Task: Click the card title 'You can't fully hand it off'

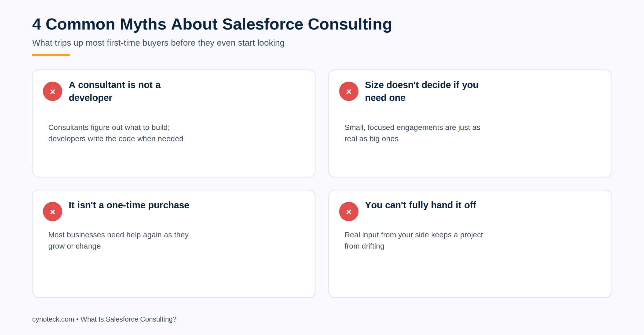Action: (x=420, y=205)
